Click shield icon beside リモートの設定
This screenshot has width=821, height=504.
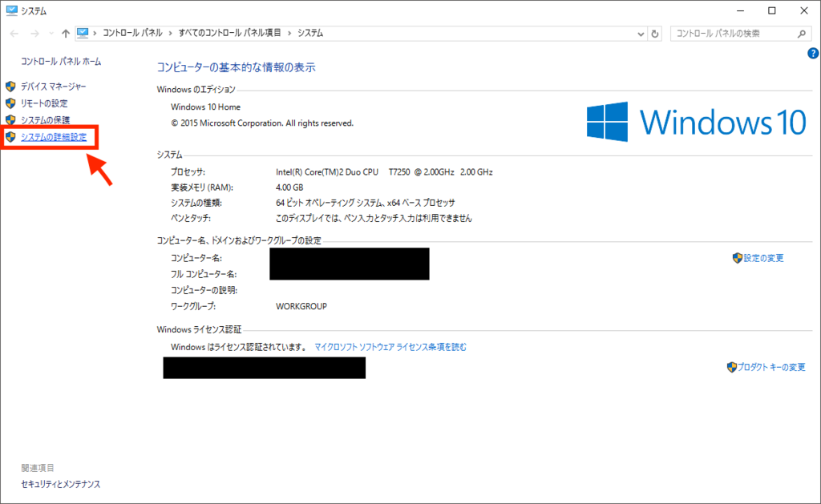[x=10, y=103]
